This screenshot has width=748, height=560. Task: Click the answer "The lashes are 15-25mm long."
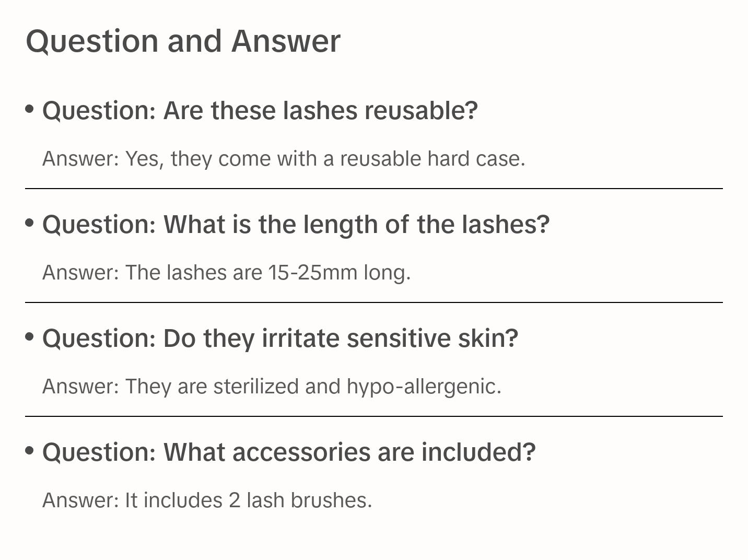pos(226,273)
